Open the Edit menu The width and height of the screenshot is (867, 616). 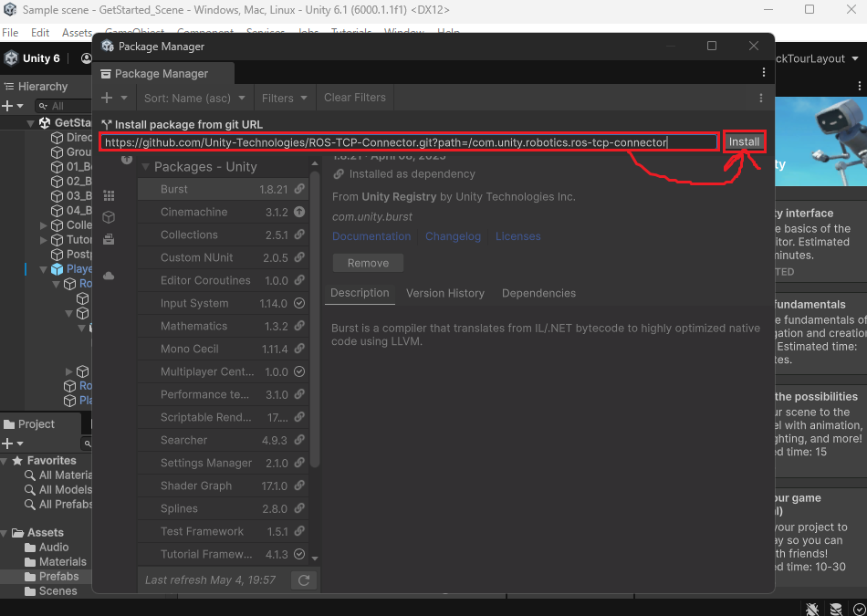coord(40,33)
